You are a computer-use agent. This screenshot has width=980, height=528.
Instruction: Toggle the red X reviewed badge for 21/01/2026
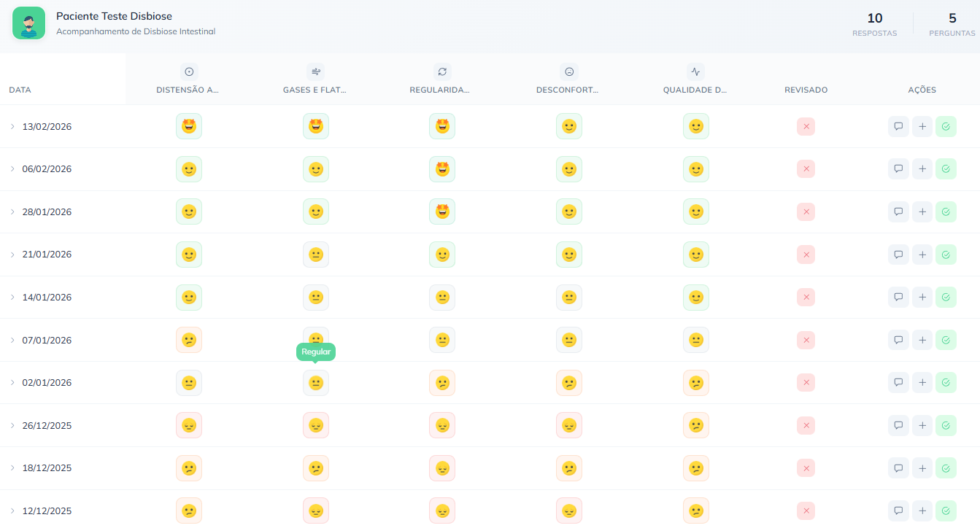tap(806, 255)
